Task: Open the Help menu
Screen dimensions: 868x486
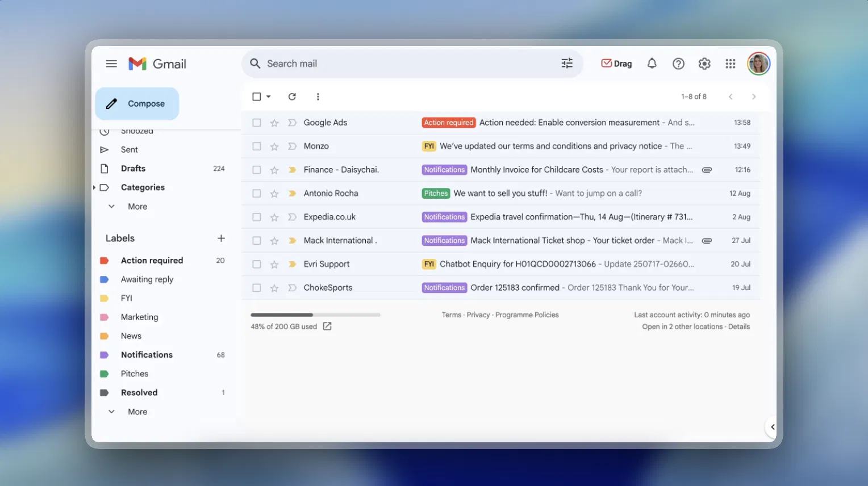Action: coord(678,64)
